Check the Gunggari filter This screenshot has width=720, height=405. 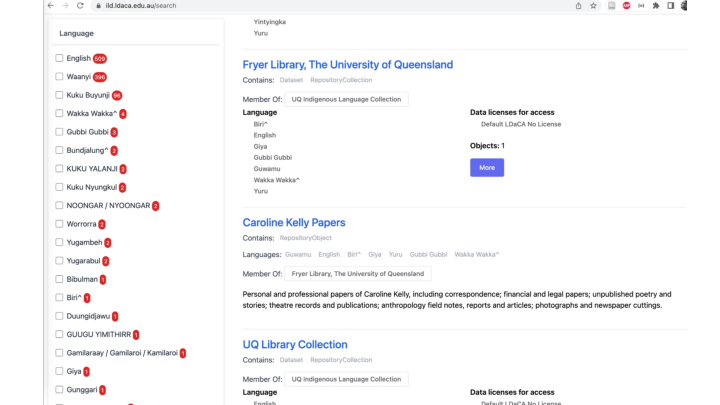pyautogui.click(x=59, y=389)
